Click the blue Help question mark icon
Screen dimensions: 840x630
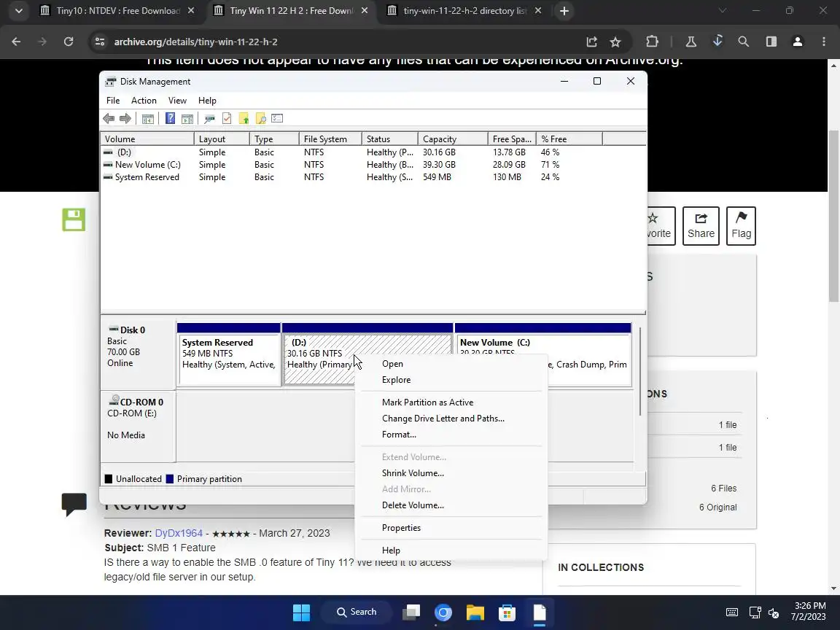pyautogui.click(x=171, y=118)
